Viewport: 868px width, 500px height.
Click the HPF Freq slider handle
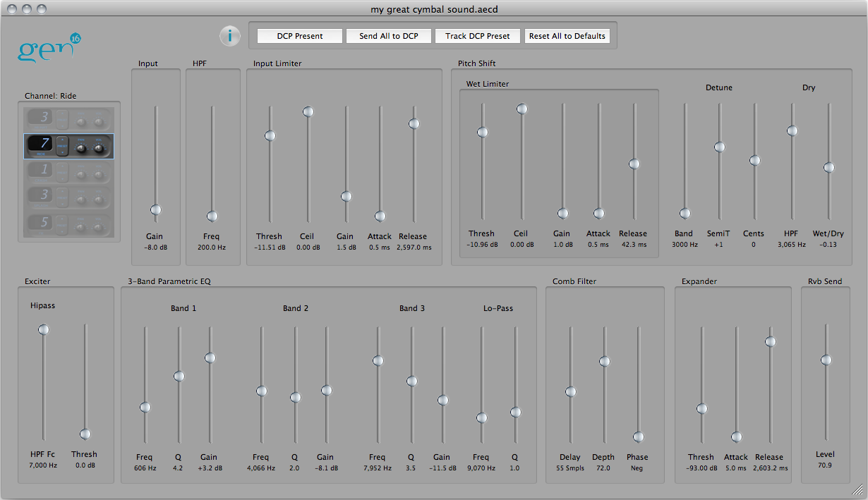[x=212, y=216]
